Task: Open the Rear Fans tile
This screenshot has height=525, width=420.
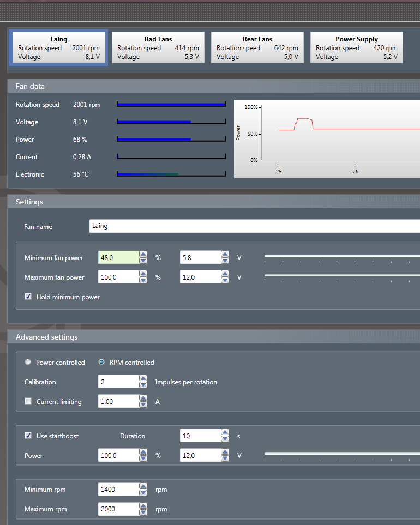Action: point(257,48)
